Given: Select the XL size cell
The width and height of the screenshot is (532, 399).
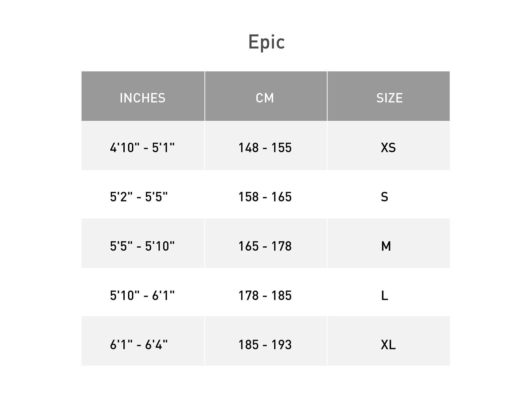Looking at the screenshot, I should tap(388, 344).
